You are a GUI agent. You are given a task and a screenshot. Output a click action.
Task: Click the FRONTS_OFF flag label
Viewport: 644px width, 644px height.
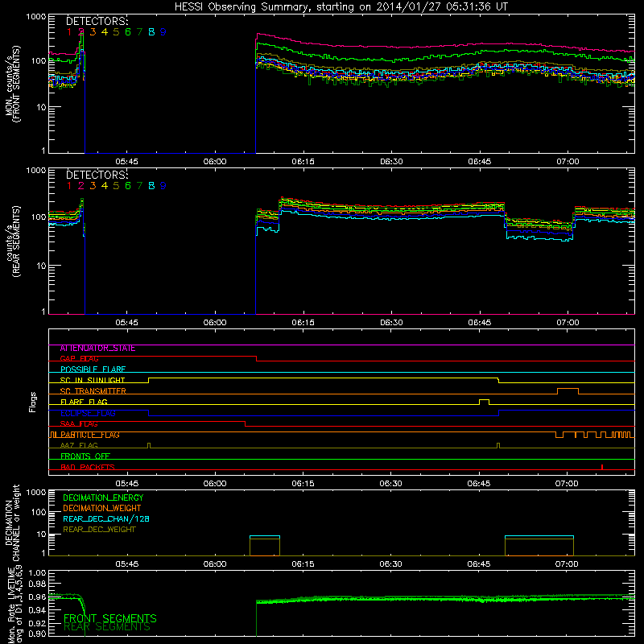(x=85, y=456)
